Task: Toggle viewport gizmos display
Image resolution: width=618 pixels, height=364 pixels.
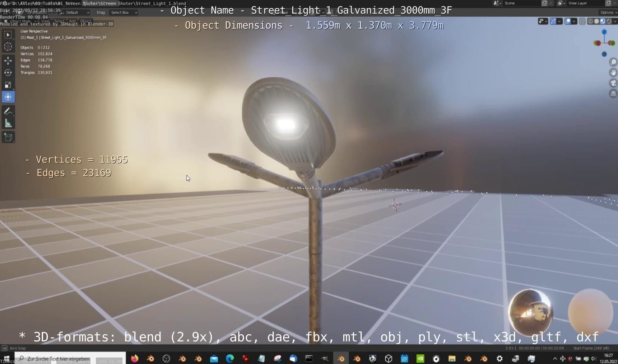Action: (553, 22)
